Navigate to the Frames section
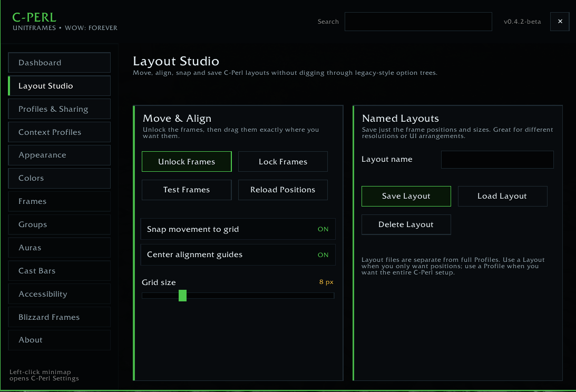The height and width of the screenshot is (392, 576). click(x=59, y=201)
